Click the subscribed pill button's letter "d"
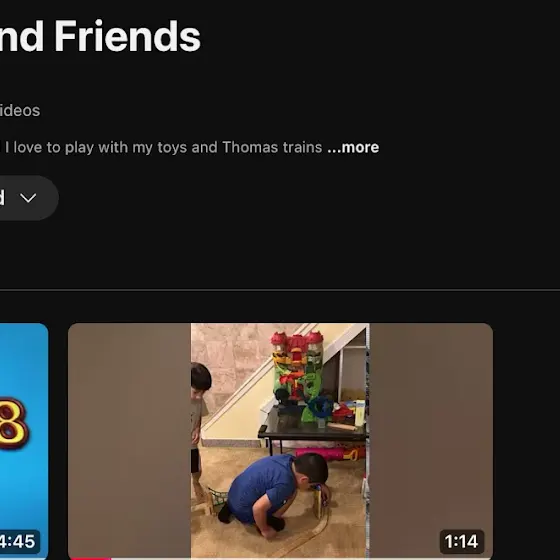Image resolution: width=560 pixels, height=560 pixels. tap(2, 198)
